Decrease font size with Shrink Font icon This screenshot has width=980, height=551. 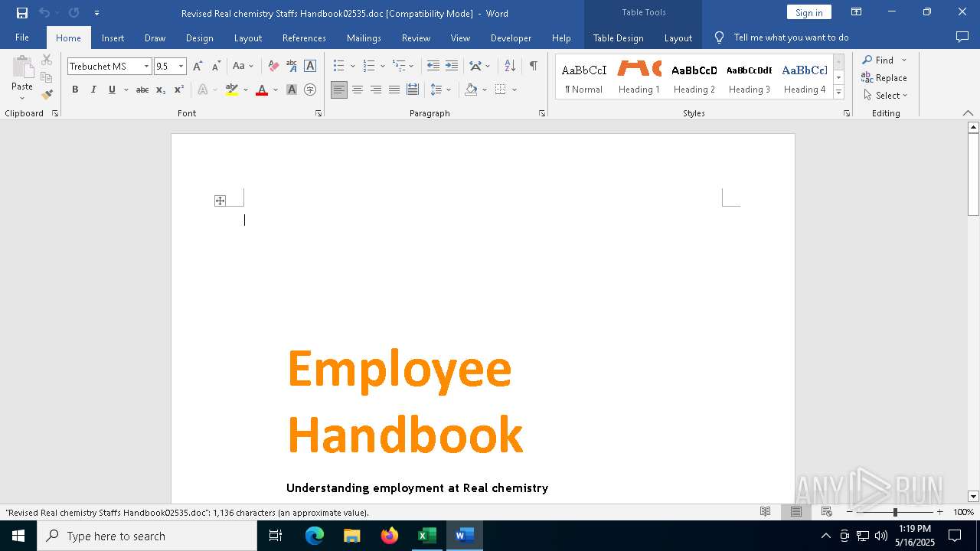tap(216, 66)
